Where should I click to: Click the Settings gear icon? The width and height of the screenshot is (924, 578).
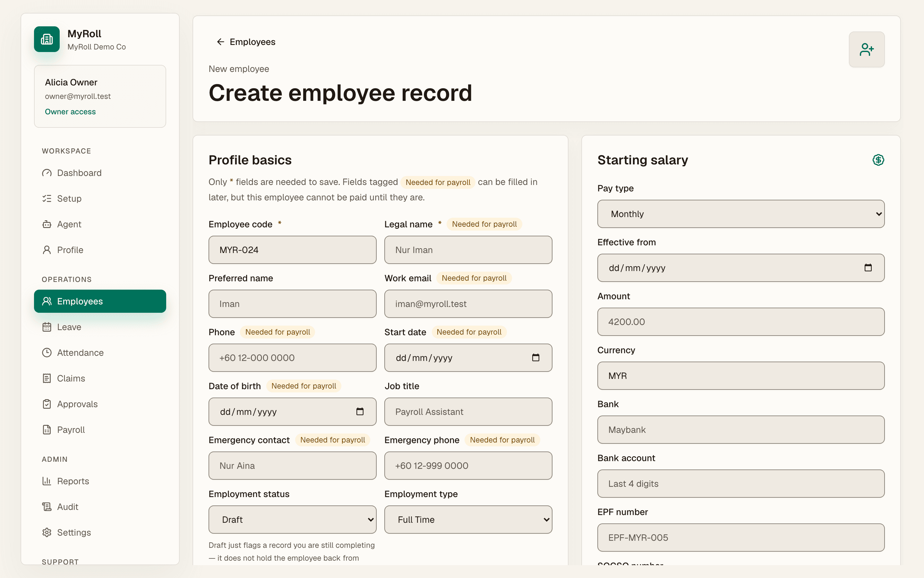[x=47, y=532]
